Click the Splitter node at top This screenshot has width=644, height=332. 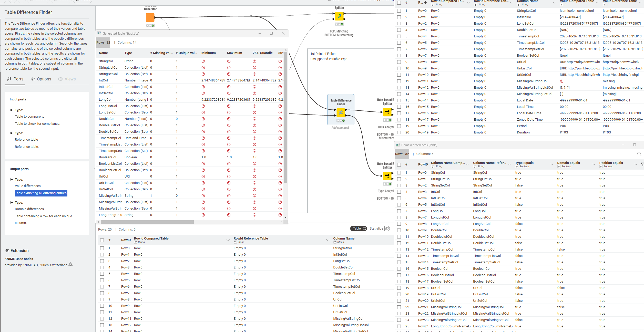(x=339, y=16)
